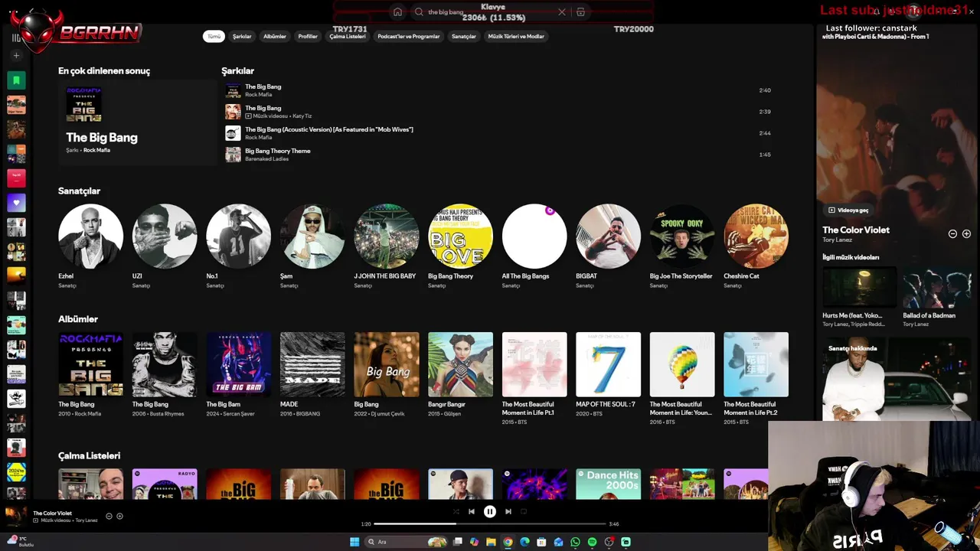
Task: Toggle repeat in the player bar
Action: [x=524, y=511]
